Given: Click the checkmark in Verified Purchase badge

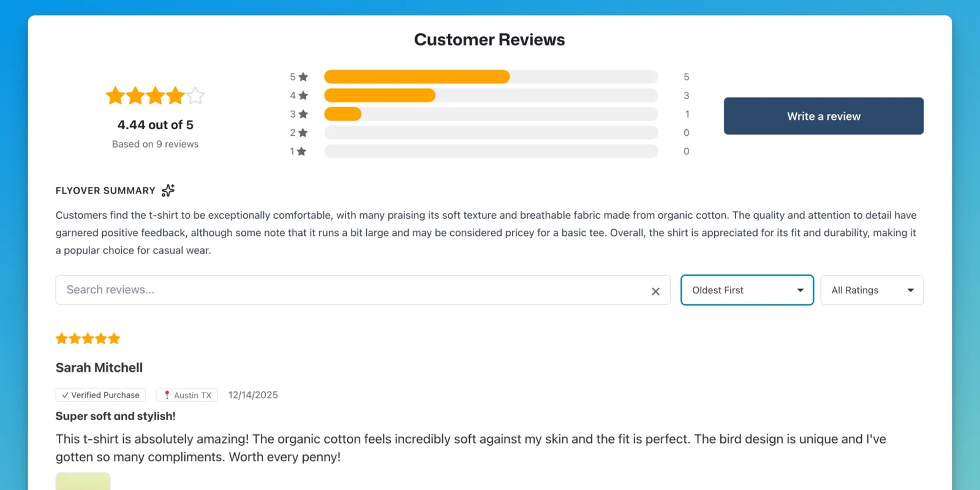Looking at the screenshot, I should click(65, 394).
